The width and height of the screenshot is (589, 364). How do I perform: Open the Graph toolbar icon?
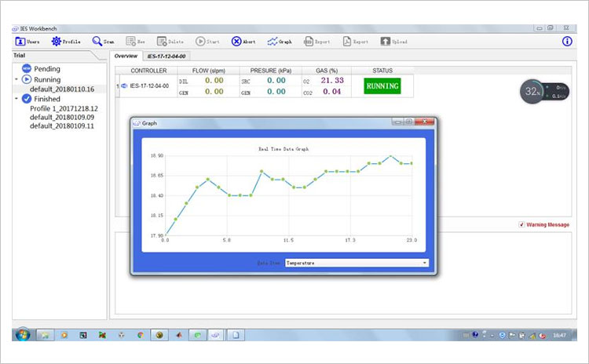click(273, 41)
